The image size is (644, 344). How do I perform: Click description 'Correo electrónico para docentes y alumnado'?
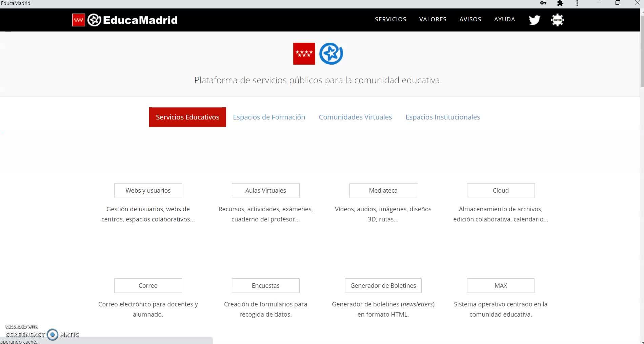point(148,309)
